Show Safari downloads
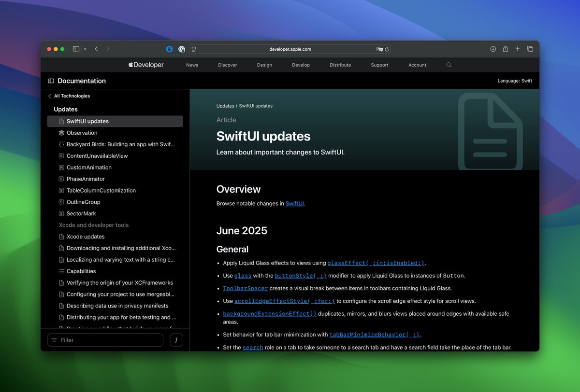 pos(493,49)
